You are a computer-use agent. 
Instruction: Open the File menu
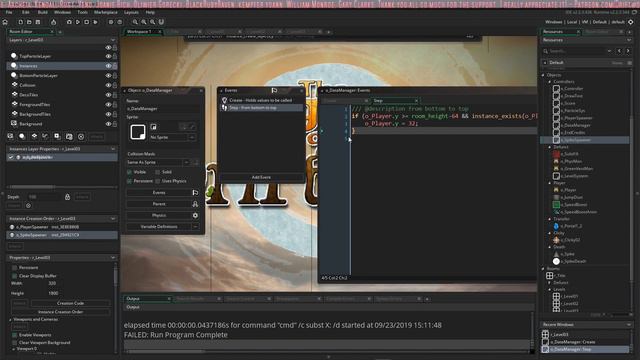click(x=9, y=12)
